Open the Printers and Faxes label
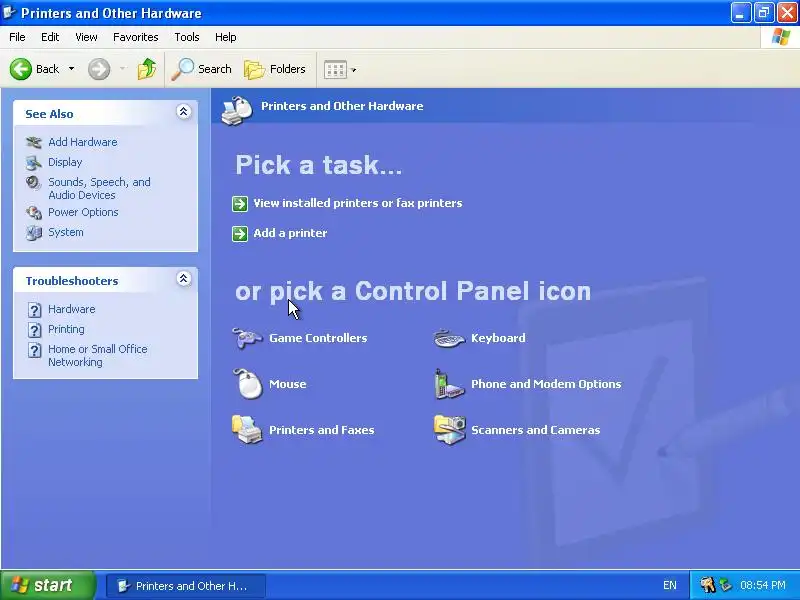This screenshot has width=800, height=600. [x=321, y=430]
